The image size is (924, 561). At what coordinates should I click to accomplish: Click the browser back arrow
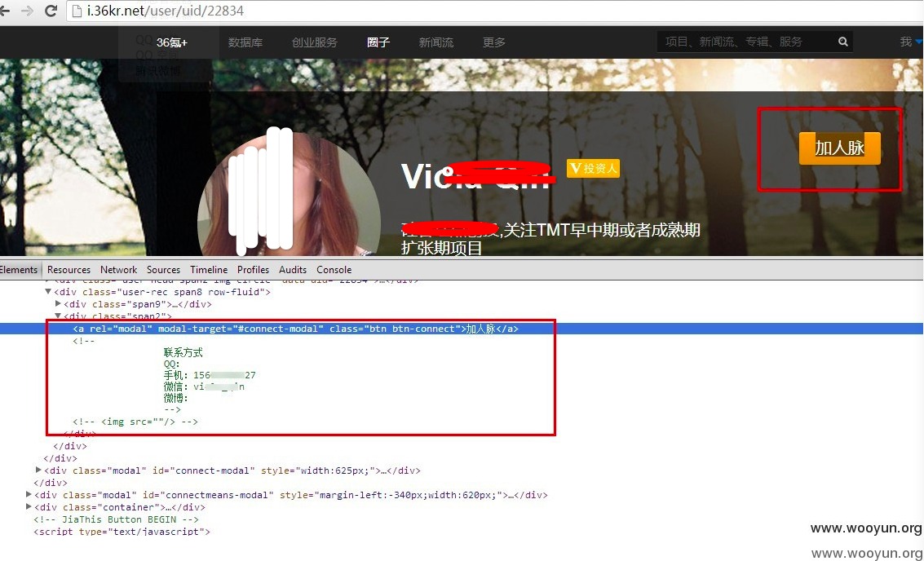pyautogui.click(x=5, y=11)
